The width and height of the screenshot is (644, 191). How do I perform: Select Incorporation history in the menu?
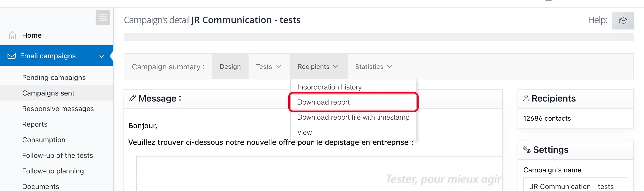coord(329,87)
